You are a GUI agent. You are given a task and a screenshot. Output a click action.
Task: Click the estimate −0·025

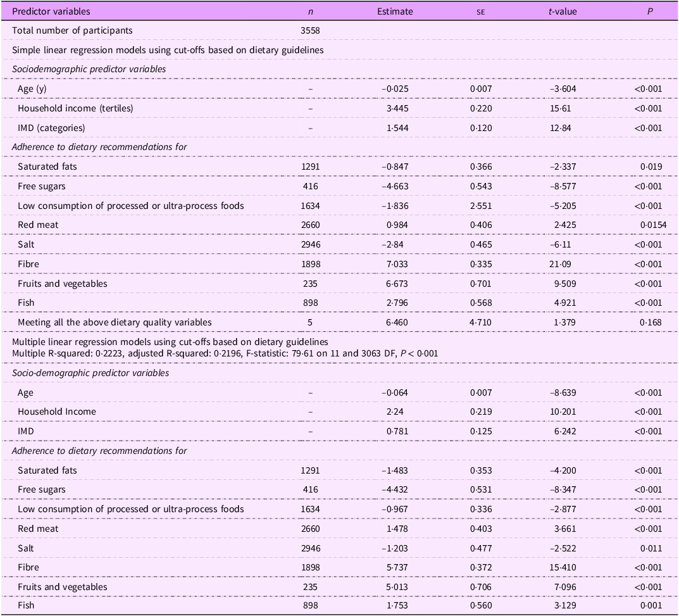coord(395,89)
